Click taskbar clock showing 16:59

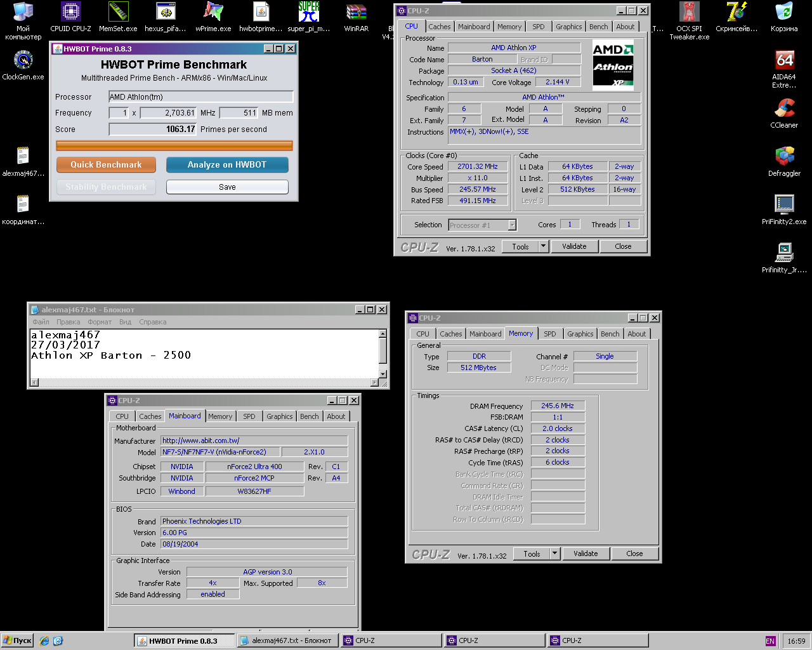(x=796, y=641)
